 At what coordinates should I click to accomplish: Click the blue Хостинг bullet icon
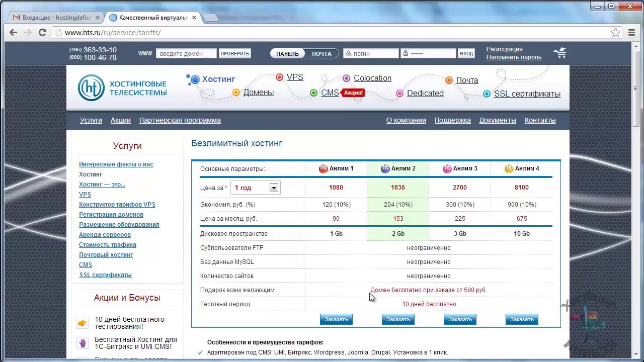[195, 79]
